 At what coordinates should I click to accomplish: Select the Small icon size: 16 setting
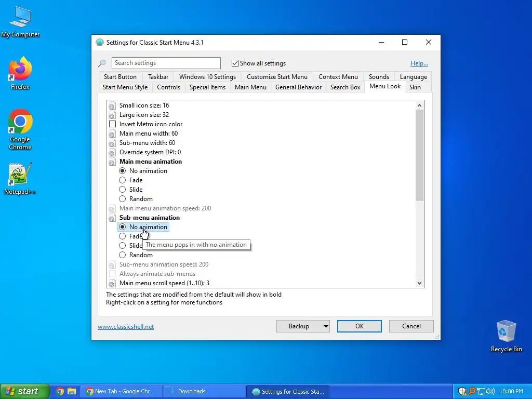click(144, 105)
